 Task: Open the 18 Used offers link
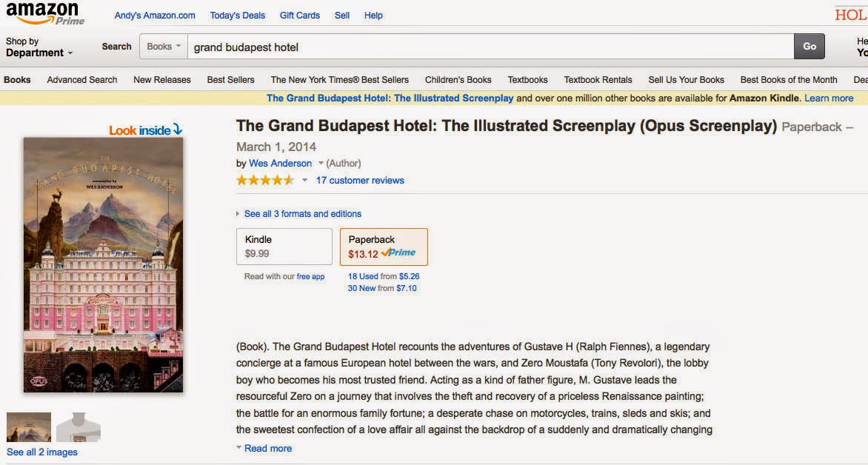363,276
